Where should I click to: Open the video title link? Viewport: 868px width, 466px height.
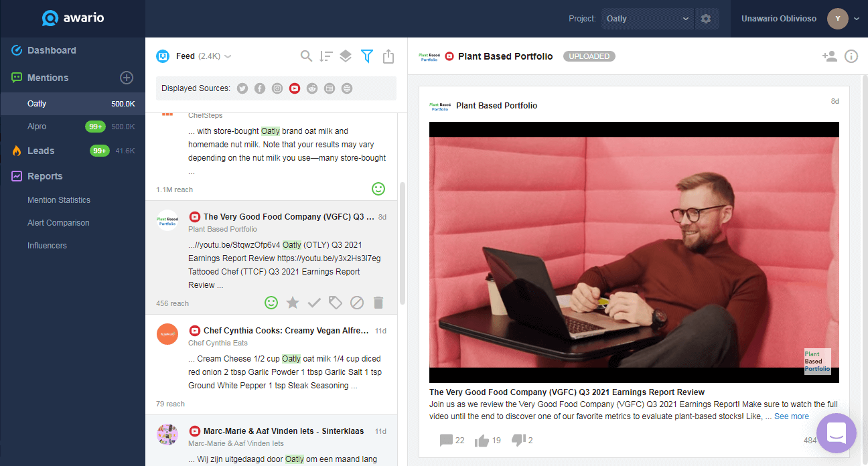click(567, 392)
